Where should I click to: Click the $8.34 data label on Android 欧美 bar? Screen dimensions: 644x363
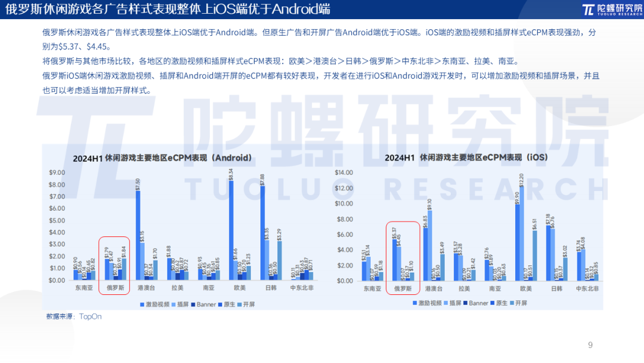(x=231, y=174)
